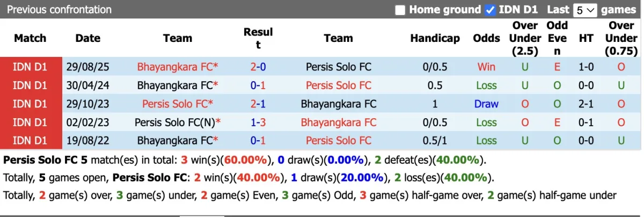Click the Over Under (2.5) column header
Screen dimensions: 644x217
tap(525, 38)
